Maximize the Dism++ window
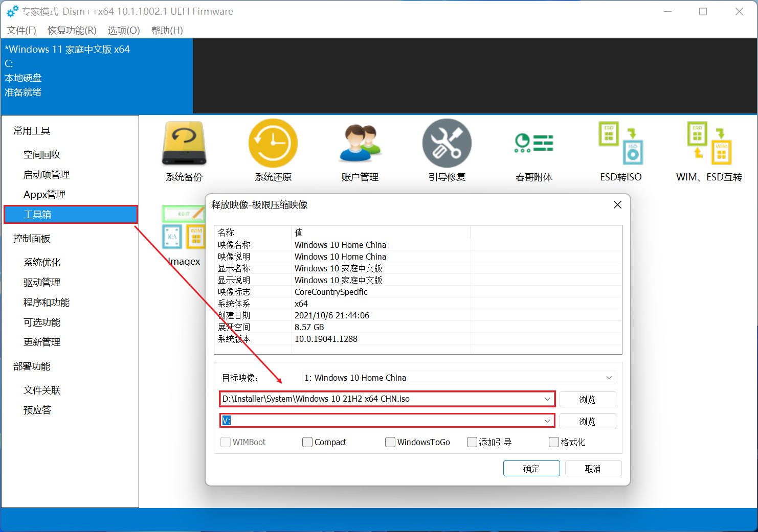Screen dimensions: 758x532 [x=703, y=11]
